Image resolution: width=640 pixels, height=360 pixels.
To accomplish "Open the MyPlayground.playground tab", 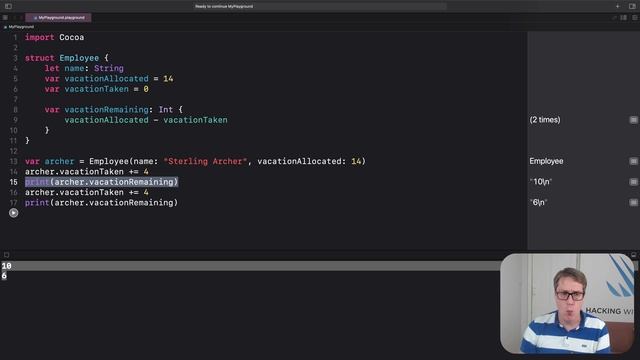I will pos(58,18).
